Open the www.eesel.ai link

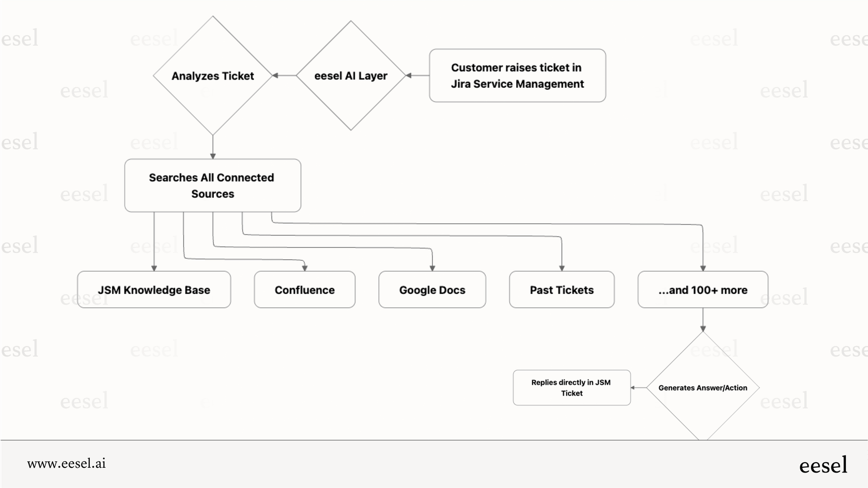coord(67,464)
